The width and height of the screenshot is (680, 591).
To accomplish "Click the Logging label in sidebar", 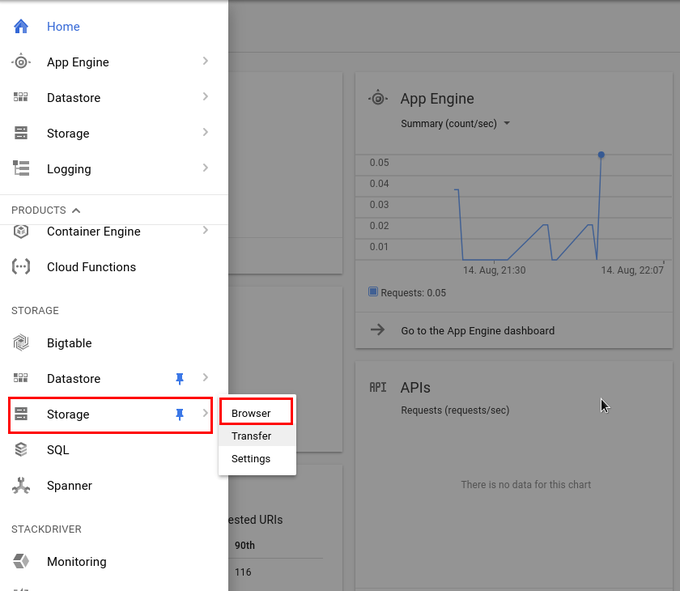I will click(x=69, y=169).
